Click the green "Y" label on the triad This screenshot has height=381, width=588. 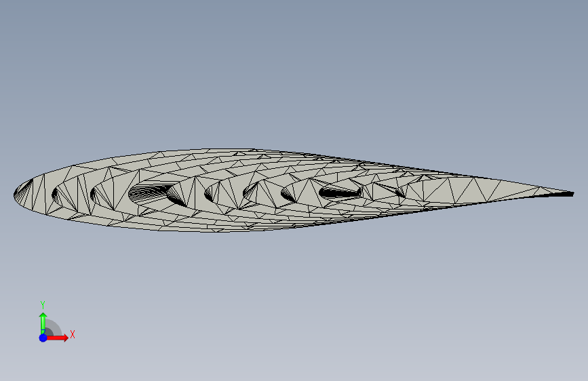coord(43,304)
